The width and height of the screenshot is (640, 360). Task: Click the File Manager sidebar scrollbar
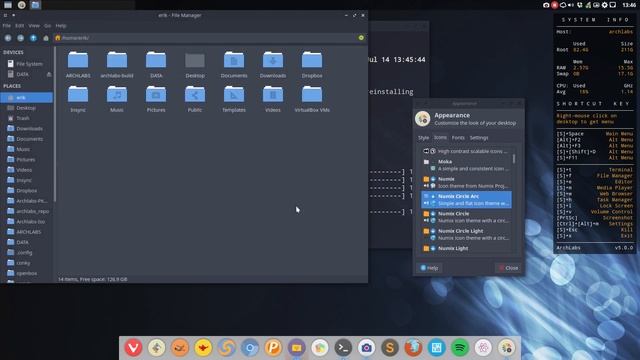pos(55,124)
